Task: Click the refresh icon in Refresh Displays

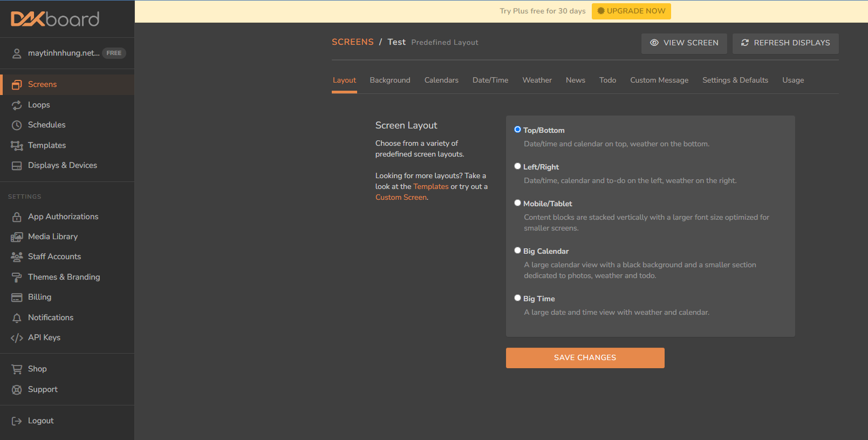Action: 745,43
